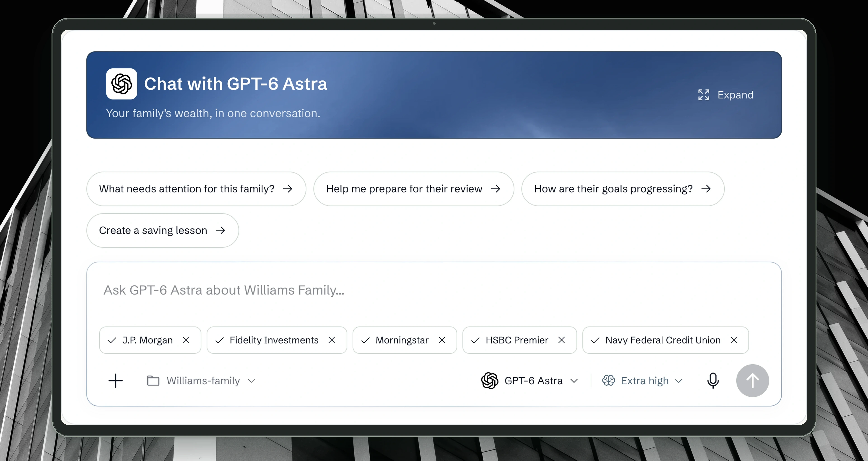Click the 'Chat with GPT-6 Astra' heading
Viewport: 868px width, 461px height.
tap(236, 84)
